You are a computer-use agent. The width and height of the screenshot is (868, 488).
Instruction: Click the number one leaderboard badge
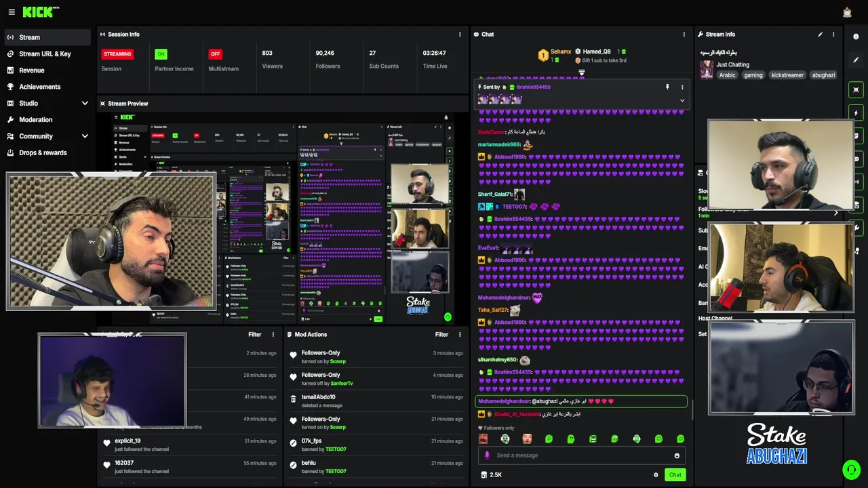point(542,56)
